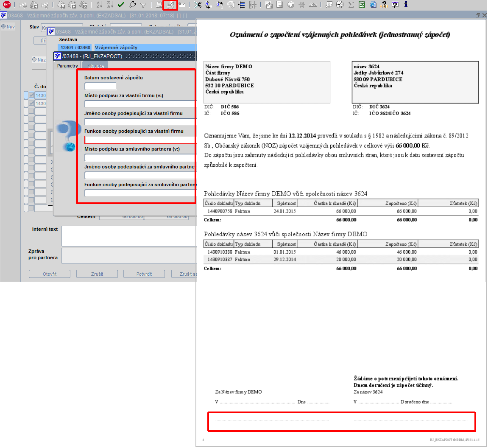Click the red EXIT stop-sign icon
The image size is (488, 448).
6,4
